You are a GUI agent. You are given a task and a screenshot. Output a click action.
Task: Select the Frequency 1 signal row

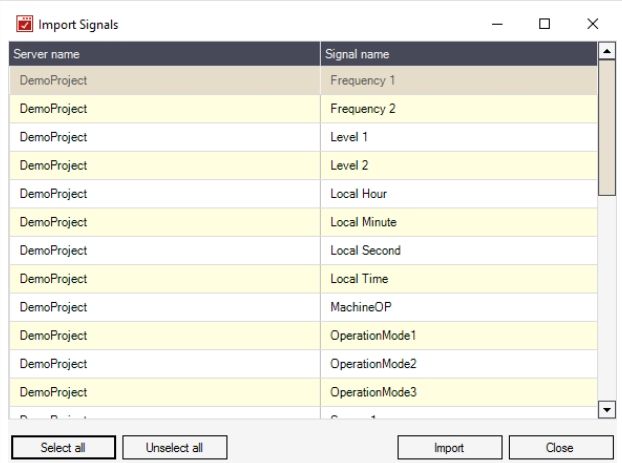click(x=363, y=80)
